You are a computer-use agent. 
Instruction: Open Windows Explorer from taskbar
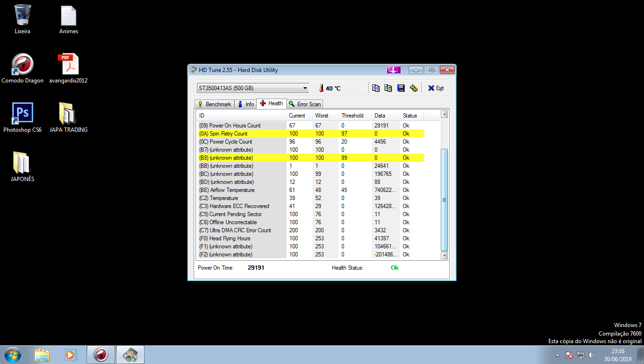42,355
